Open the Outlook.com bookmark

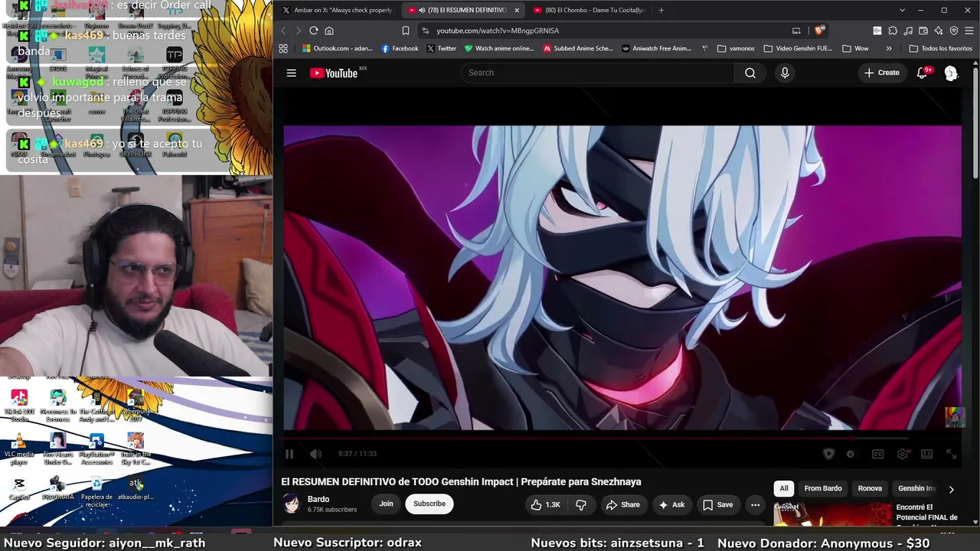coord(337,48)
